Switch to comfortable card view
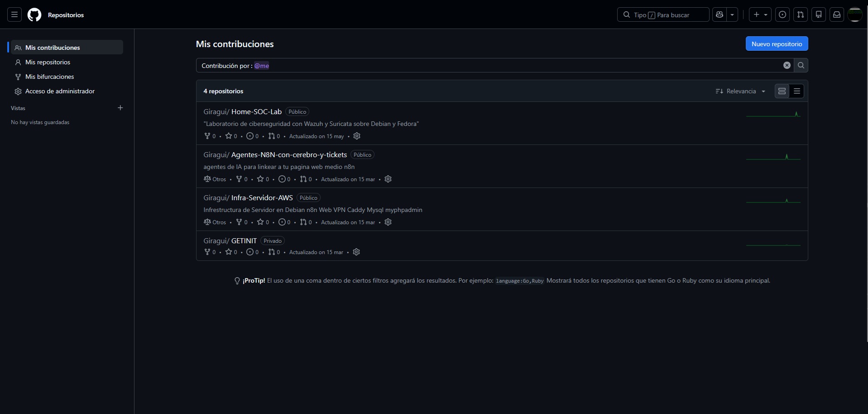 tap(782, 91)
